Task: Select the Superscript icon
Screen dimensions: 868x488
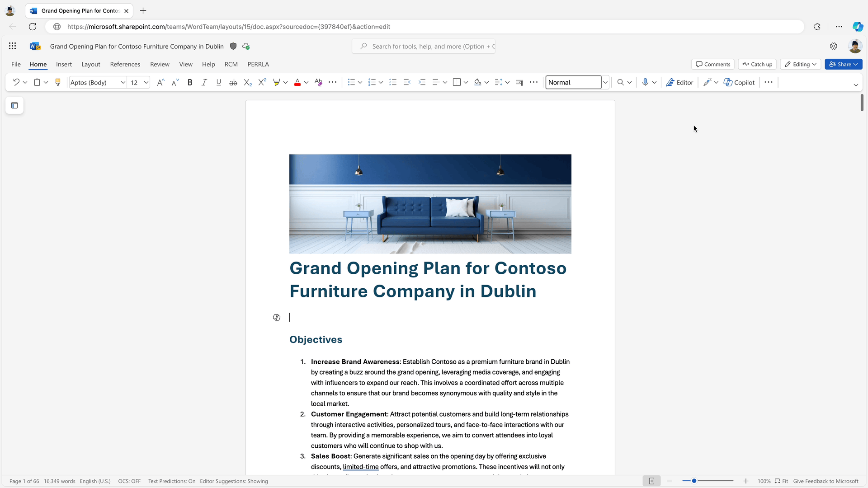Action: [x=262, y=82]
